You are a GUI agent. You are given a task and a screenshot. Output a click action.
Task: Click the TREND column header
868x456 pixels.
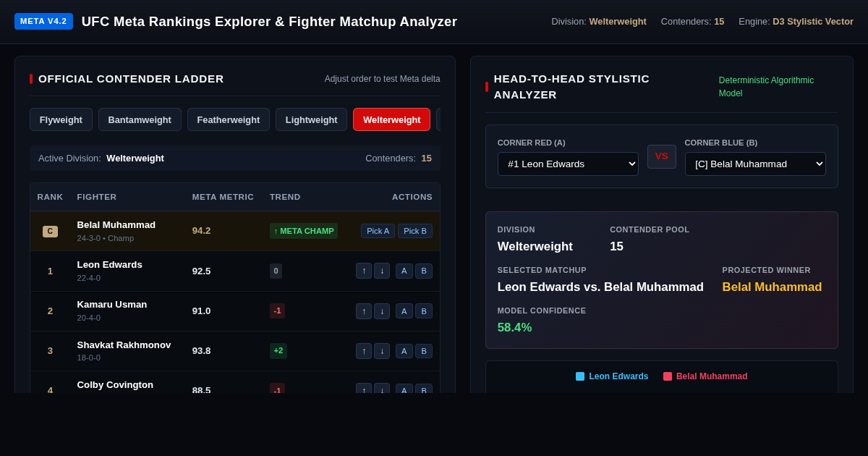click(285, 197)
